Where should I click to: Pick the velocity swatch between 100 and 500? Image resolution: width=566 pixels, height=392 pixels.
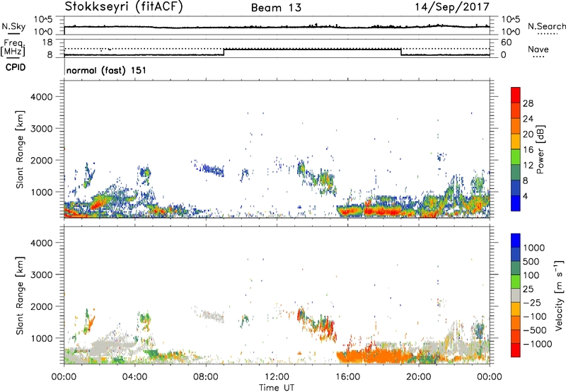[516, 268]
